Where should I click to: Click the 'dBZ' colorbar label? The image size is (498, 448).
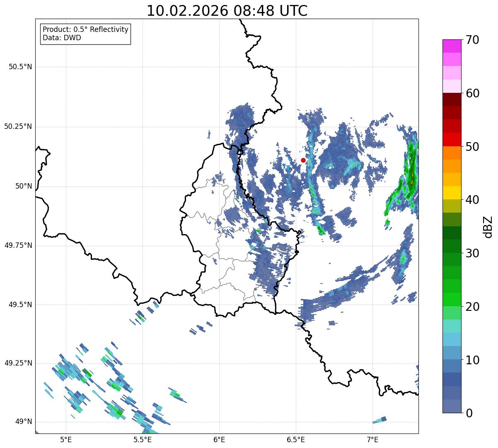pyautogui.click(x=488, y=227)
